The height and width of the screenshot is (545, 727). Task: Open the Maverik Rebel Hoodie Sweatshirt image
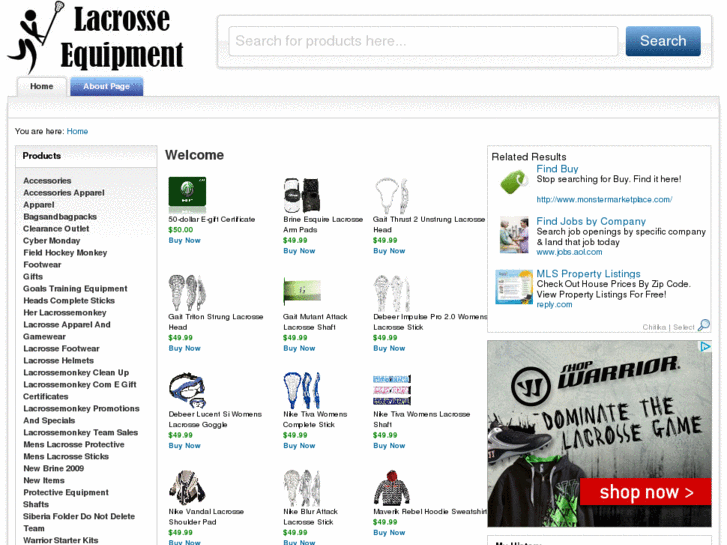pos(392,487)
